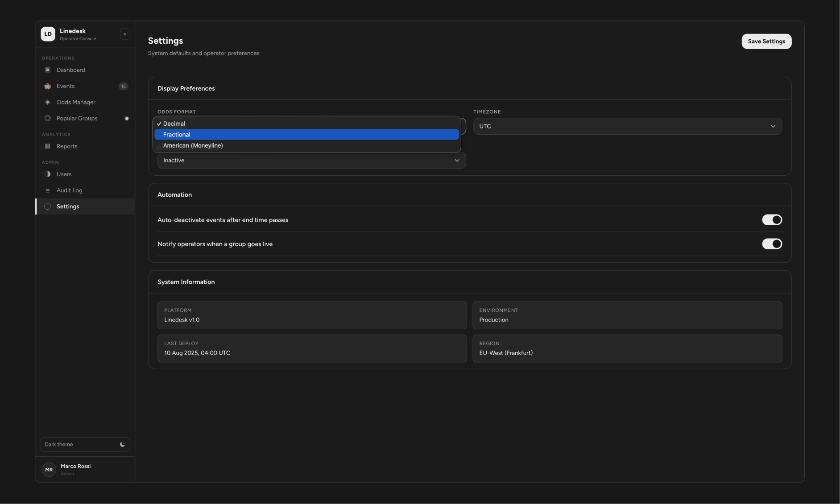Click the Odds Manager diamond icon
Screen dimensions: 840x504
click(48, 102)
